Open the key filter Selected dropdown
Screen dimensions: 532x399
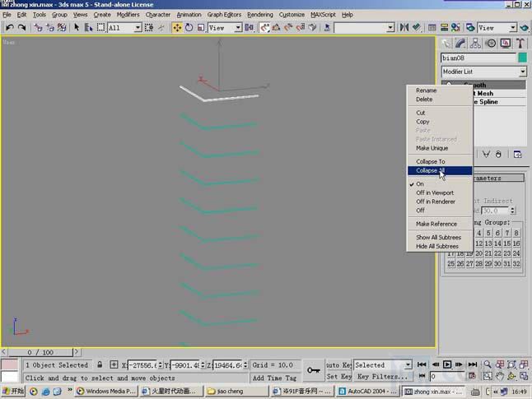click(383, 365)
